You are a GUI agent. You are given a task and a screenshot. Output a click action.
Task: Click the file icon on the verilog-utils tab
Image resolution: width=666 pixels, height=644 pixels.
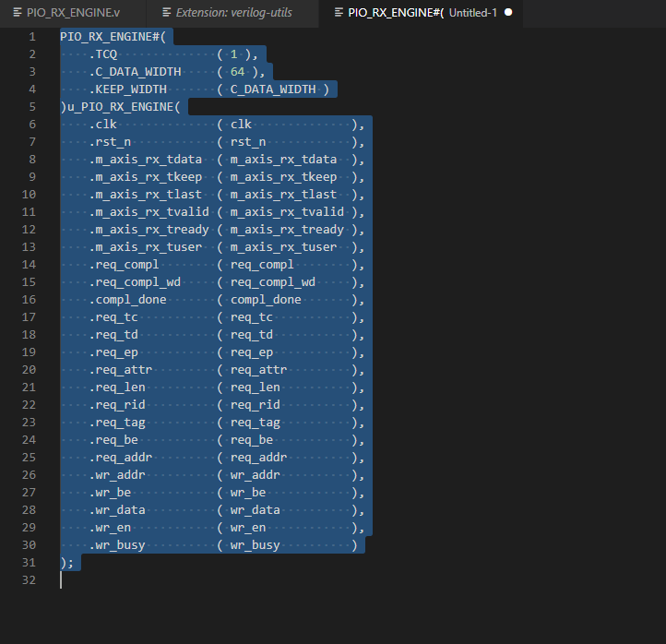167,13
